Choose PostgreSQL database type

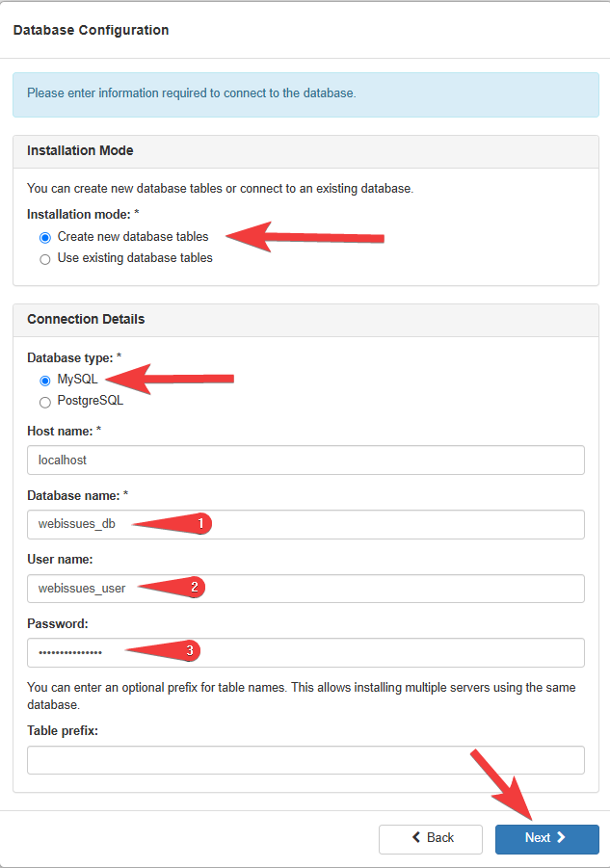click(45, 402)
